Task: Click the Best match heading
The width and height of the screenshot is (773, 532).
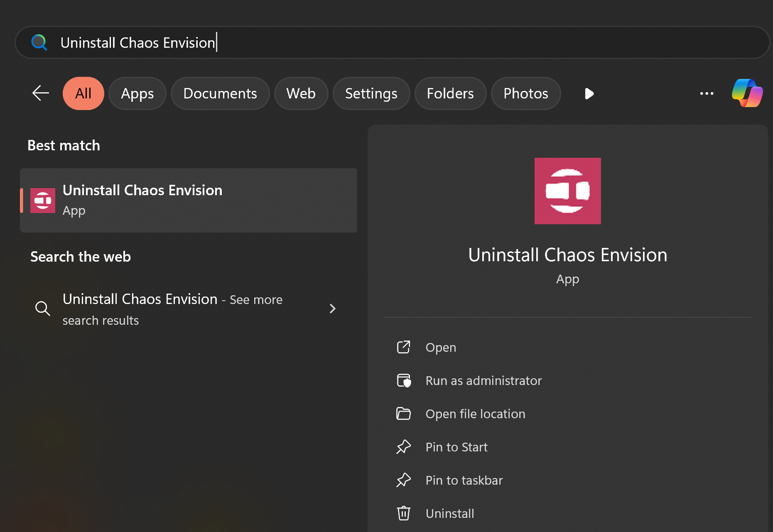Action: (64, 145)
